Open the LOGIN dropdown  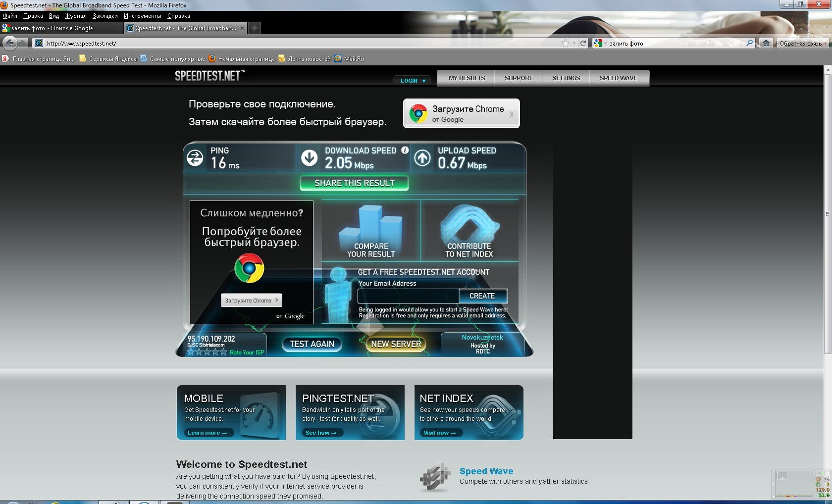(413, 81)
